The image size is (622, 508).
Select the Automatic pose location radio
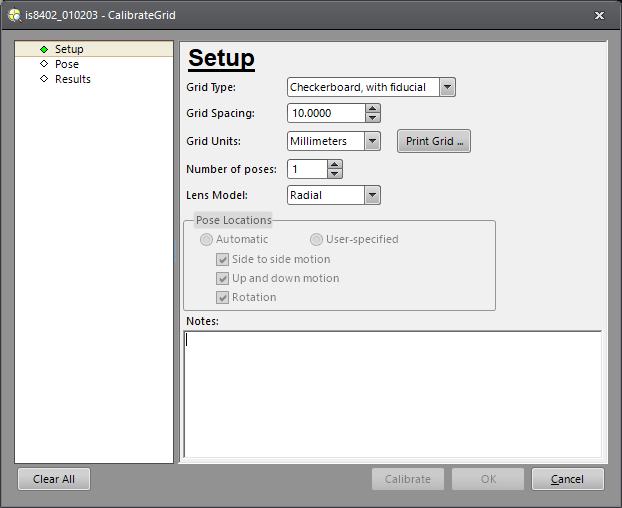coord(207,239)
